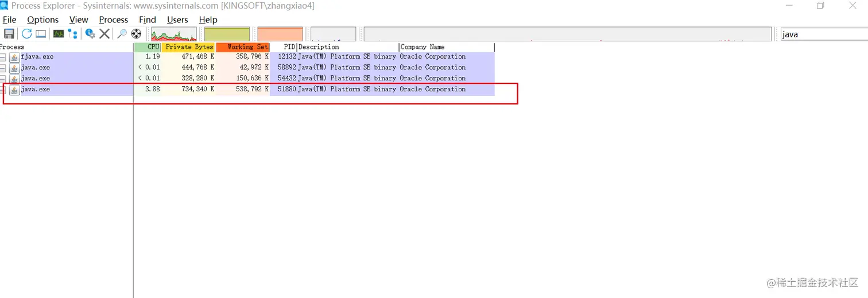
Task: Open the Process menu
Action: 114,20
